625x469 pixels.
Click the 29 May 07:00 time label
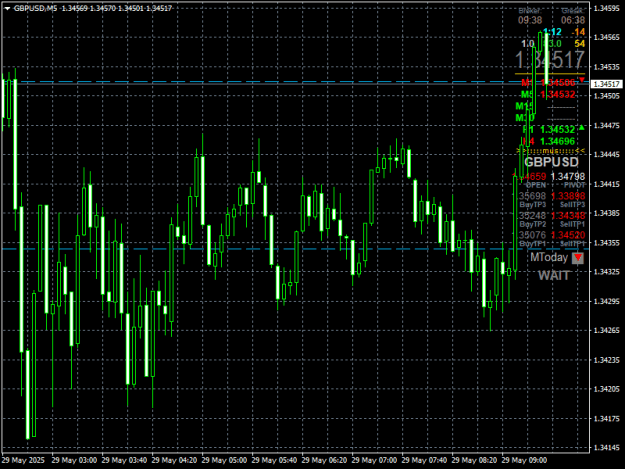pyautogui.click(x=374, y=460)
